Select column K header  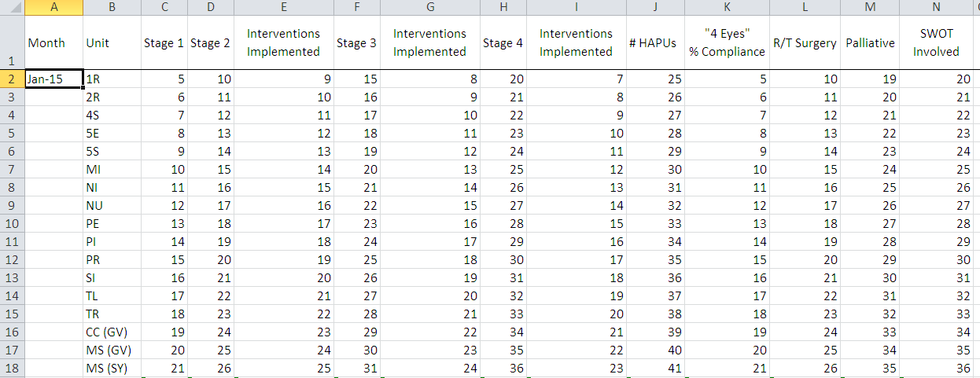pyautogui.click(x=727, y=8)
